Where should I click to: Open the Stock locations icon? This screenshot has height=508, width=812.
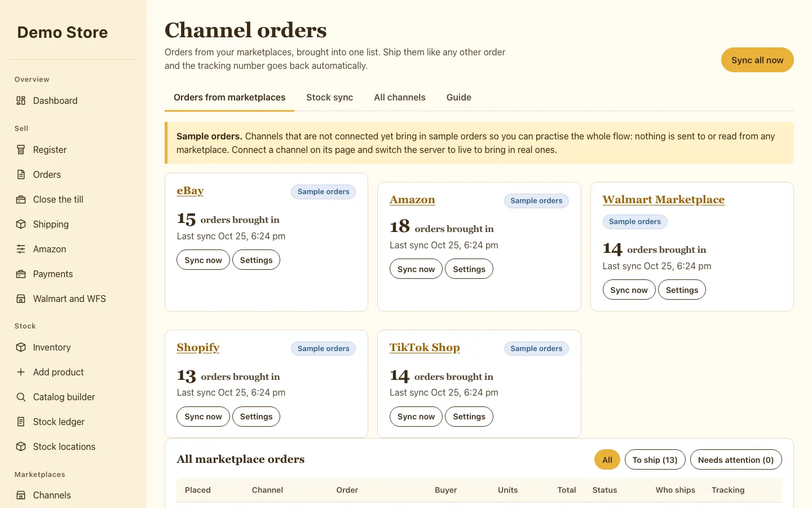(x=21, y=446)
